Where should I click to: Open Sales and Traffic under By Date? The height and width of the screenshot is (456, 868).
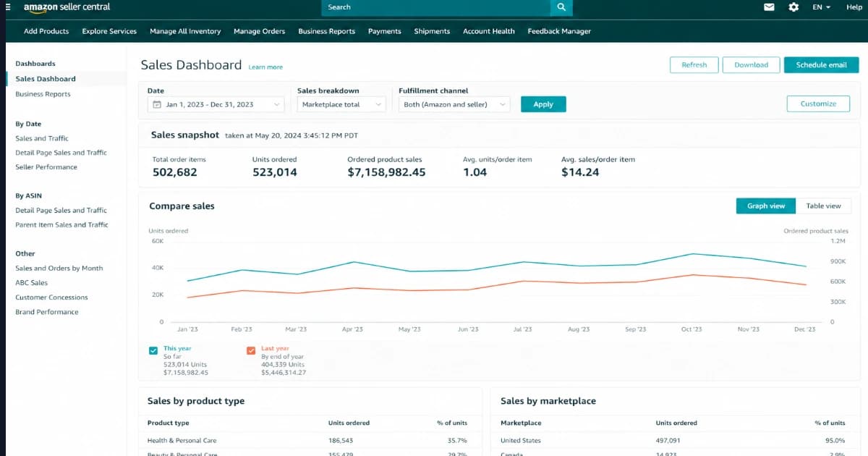(42, 138)
